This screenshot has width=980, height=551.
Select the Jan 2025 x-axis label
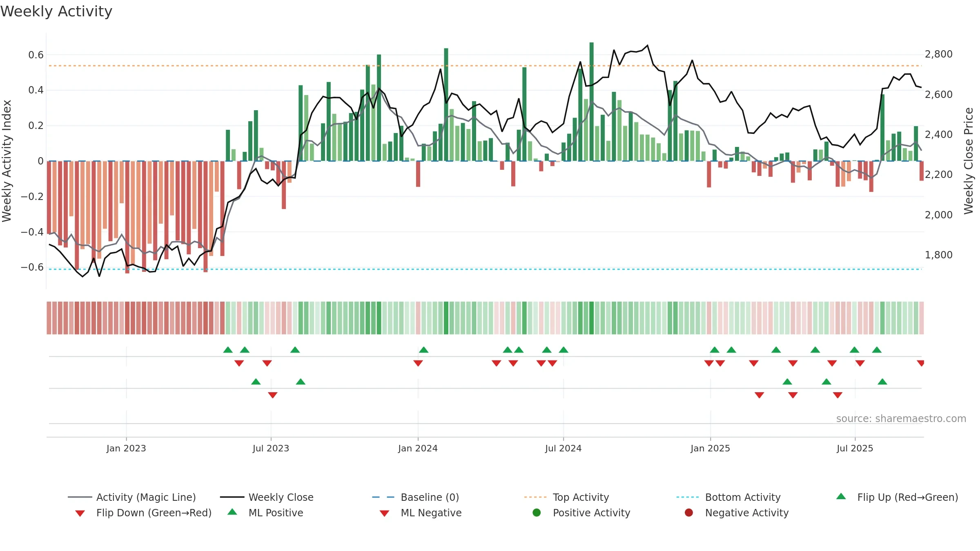[x=710, y=448]
